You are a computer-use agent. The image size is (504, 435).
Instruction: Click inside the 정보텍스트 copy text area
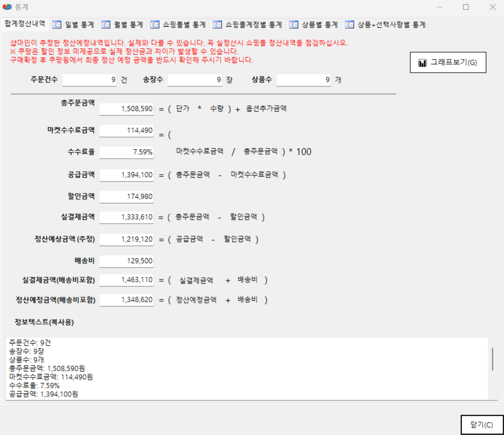click(247, 369)
